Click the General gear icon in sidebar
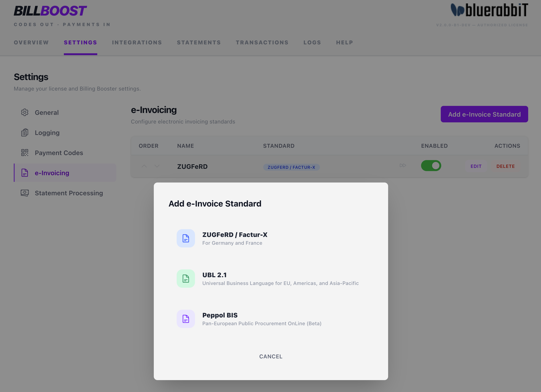This screenshot has width=541, height=392. tap(24, 112)
